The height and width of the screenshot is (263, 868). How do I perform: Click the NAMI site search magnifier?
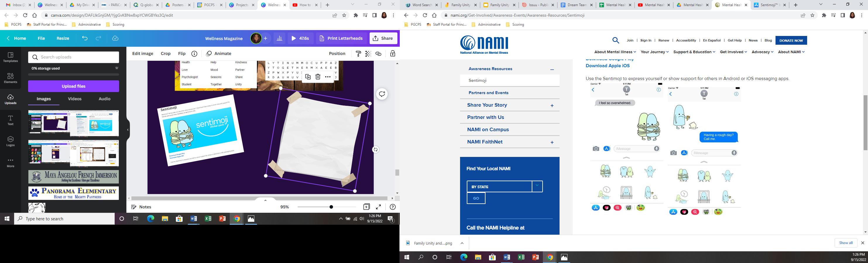[x=616, y=41]
